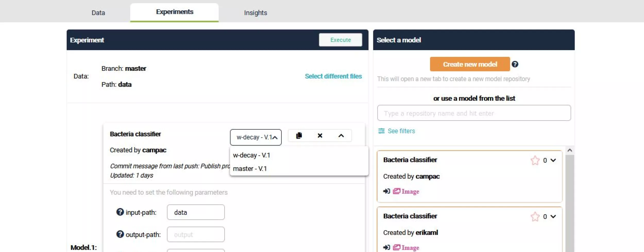
Task: Select master - V.1 from the dropdown list
Action: [250, 169]
